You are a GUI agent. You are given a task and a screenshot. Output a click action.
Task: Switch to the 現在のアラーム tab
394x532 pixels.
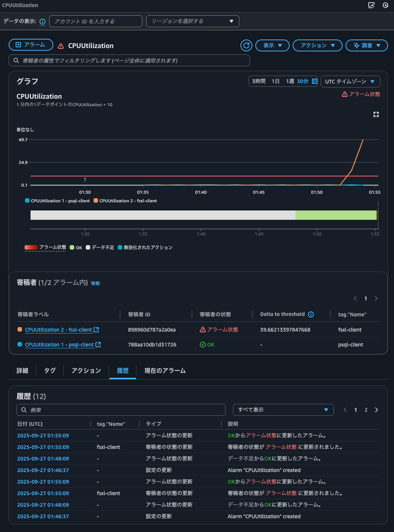165,371
